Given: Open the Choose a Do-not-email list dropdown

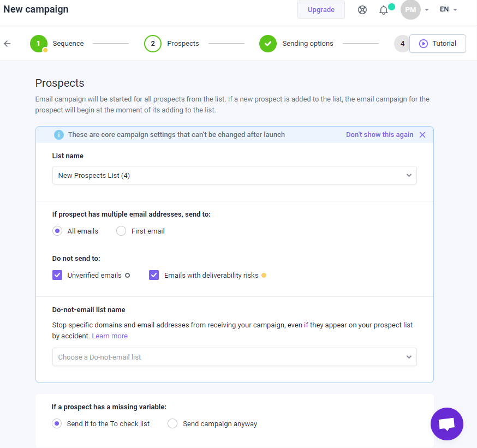Looking at the screenshot, I should tap(235, 357).
